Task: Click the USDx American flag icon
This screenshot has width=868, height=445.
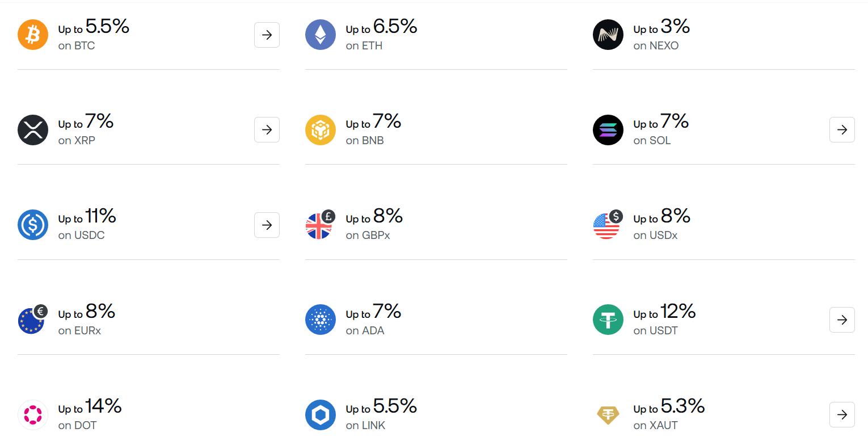Action: [x=608, y=225]
